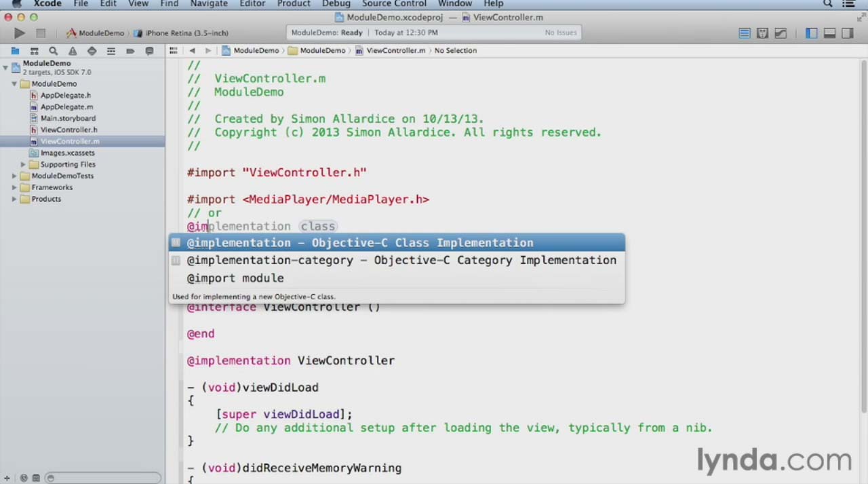Viewport: 868px width, 484px height.
Task: Open Images.xcassets
Action: [67, 153]
